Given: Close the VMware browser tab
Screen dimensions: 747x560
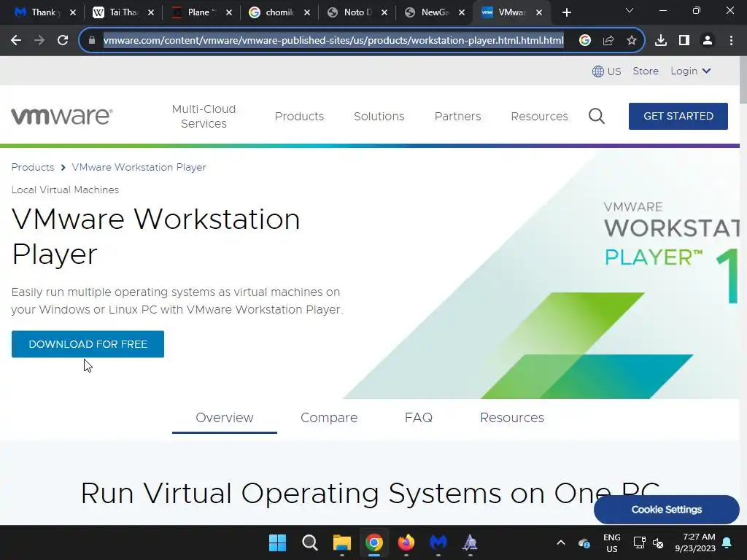Looking at the screenshot, I should [539, 13].
